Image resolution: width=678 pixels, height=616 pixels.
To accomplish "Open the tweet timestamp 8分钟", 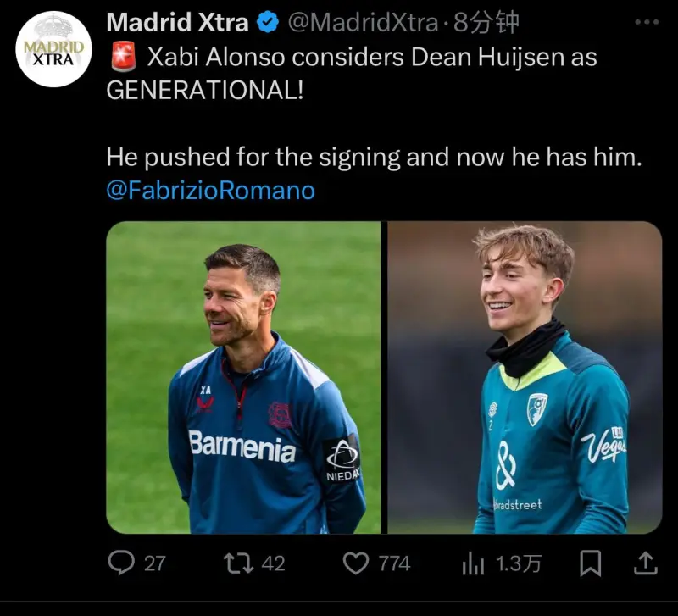I will point(486,23).
